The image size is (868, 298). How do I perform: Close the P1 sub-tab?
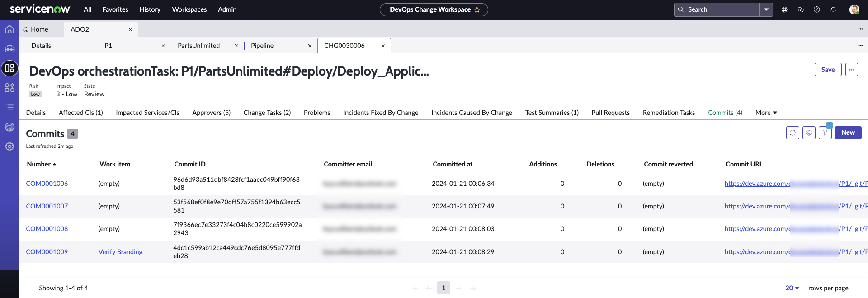tap(163, 46)
